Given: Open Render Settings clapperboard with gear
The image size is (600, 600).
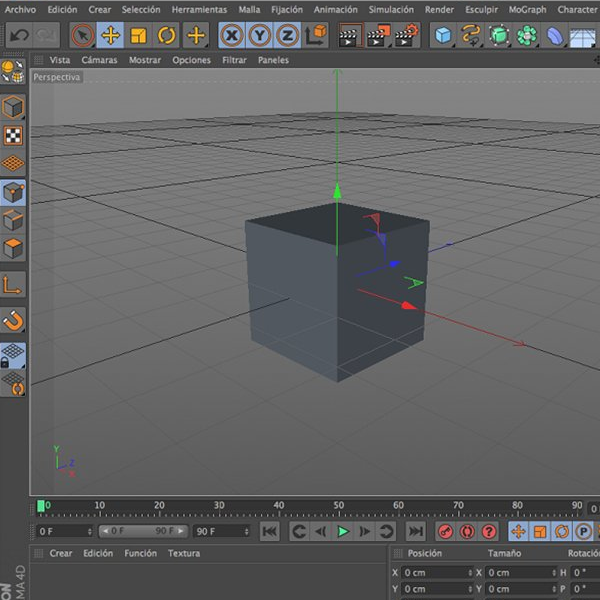Looking at the screenshot, I should 405,36.
